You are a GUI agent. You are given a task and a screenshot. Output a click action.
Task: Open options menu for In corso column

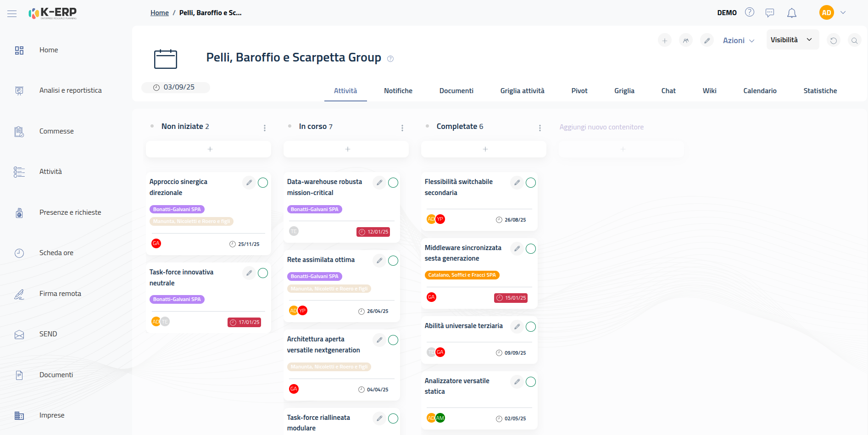402,128
